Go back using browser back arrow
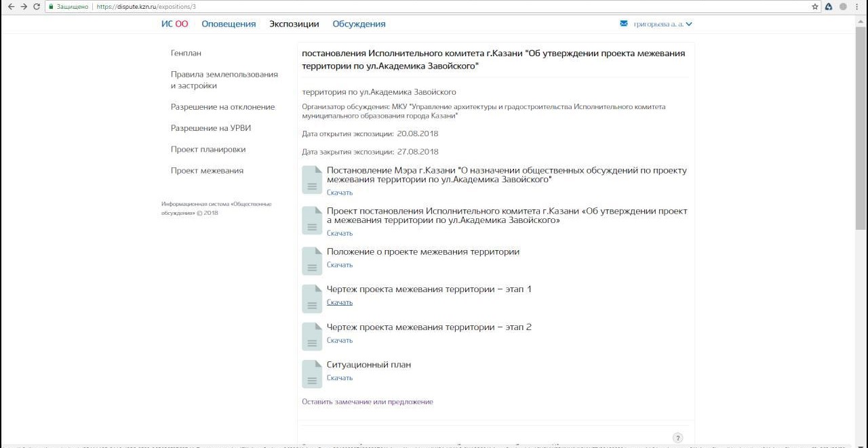868x448 pixels. 11,7
